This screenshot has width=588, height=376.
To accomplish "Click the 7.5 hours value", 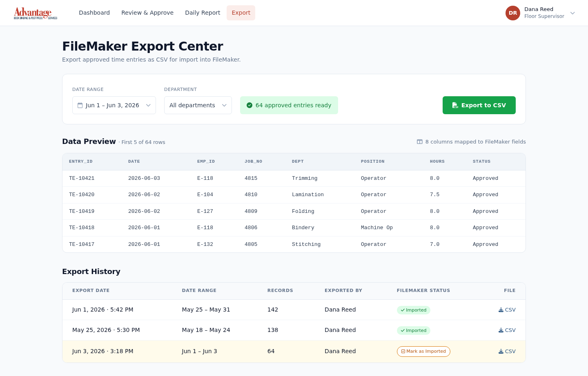I will tap(434, 195).
